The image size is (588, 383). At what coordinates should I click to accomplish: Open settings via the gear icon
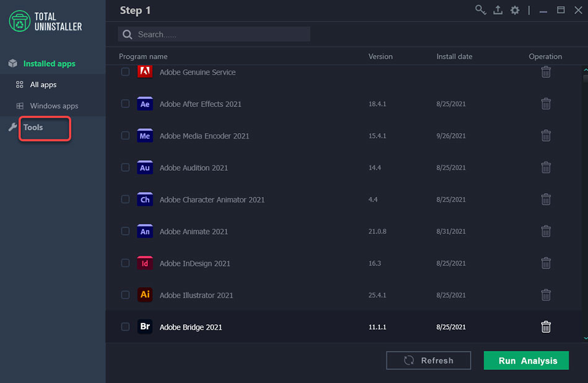pyautogui.click(x=515, y=10)
